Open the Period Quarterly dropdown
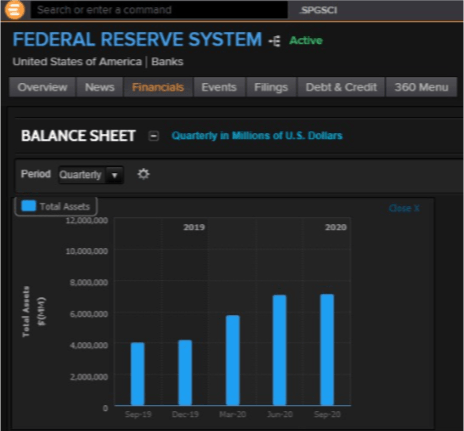 tap(91, 175)
